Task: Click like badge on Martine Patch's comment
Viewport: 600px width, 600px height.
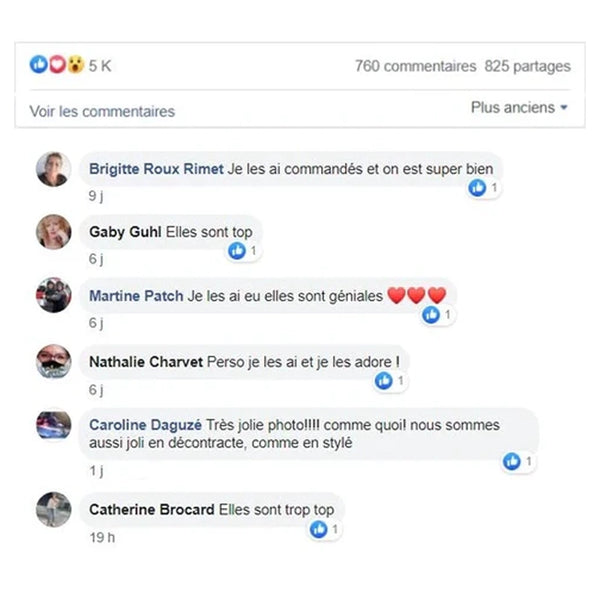Action: point(438,315)
